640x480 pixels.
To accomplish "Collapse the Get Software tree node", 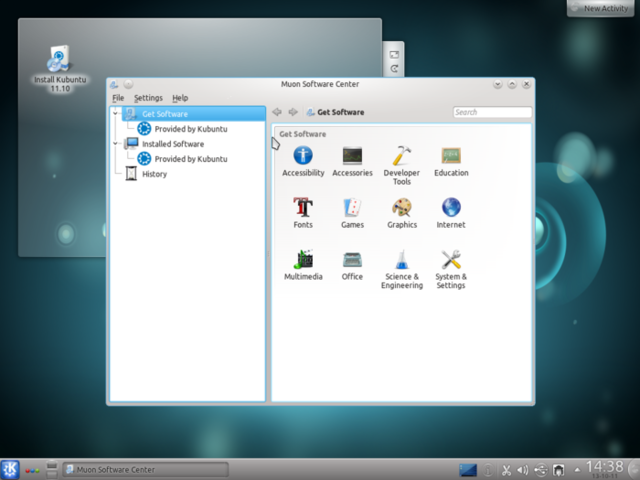I will click(x=115, y=113).
